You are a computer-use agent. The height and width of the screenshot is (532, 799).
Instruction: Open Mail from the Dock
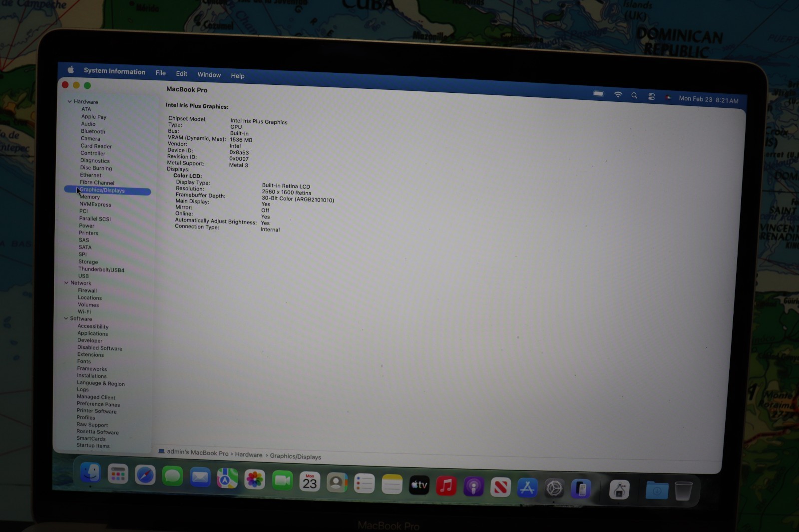(200, 478)
